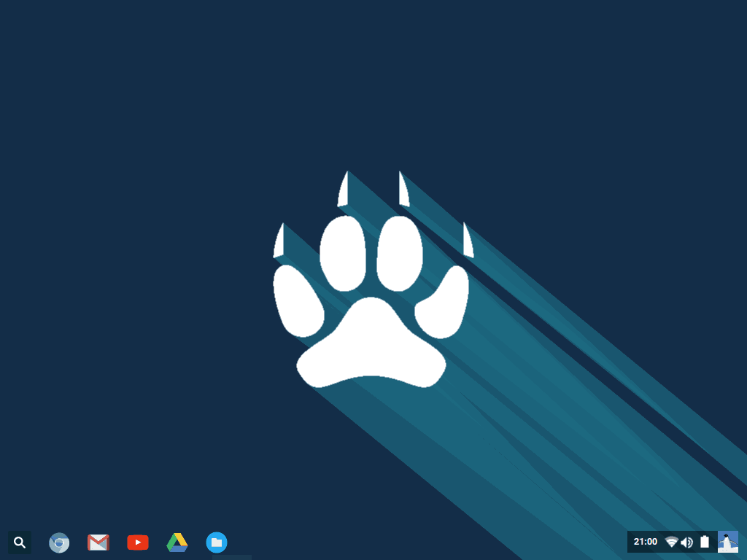This screenshot has height=560, width=747.
Task: Click the volume speaker icon
Action: point(687,542)
